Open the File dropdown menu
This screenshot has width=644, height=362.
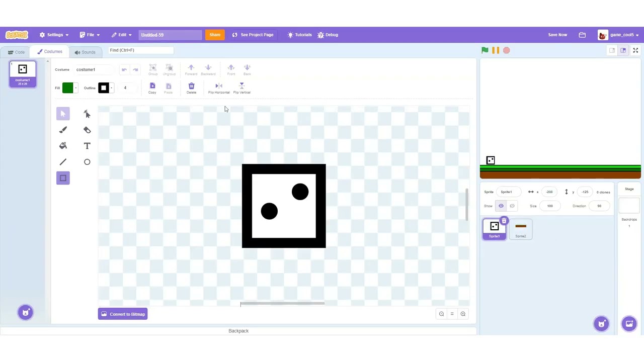point(90,35)
